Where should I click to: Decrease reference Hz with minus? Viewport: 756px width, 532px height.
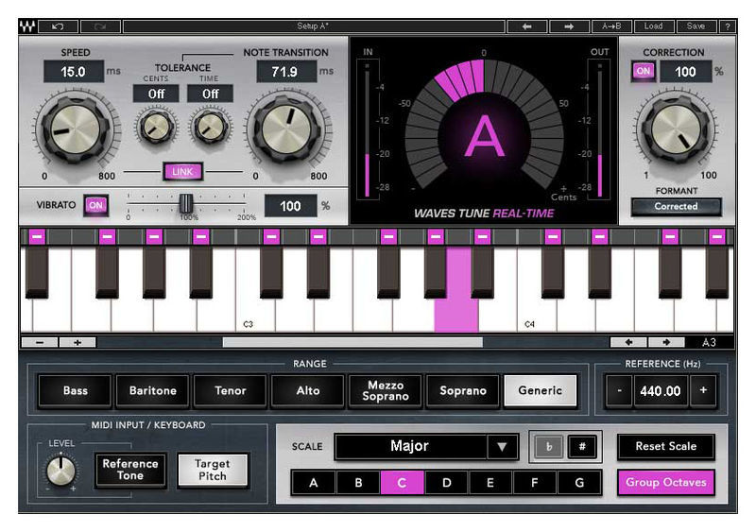(x=619, y=390)
